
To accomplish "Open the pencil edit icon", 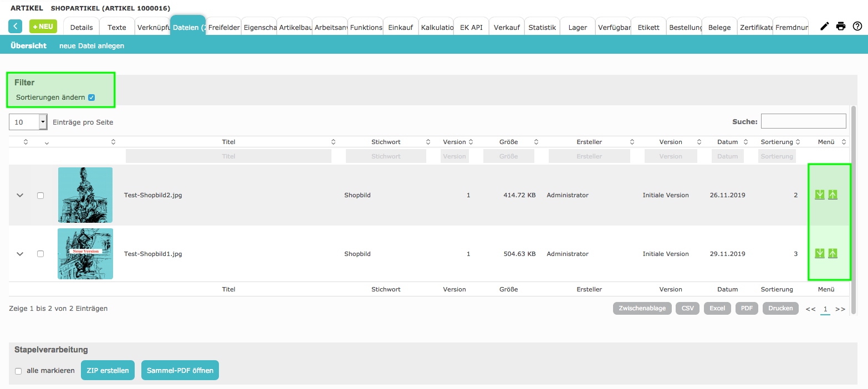I will [825, 26].
